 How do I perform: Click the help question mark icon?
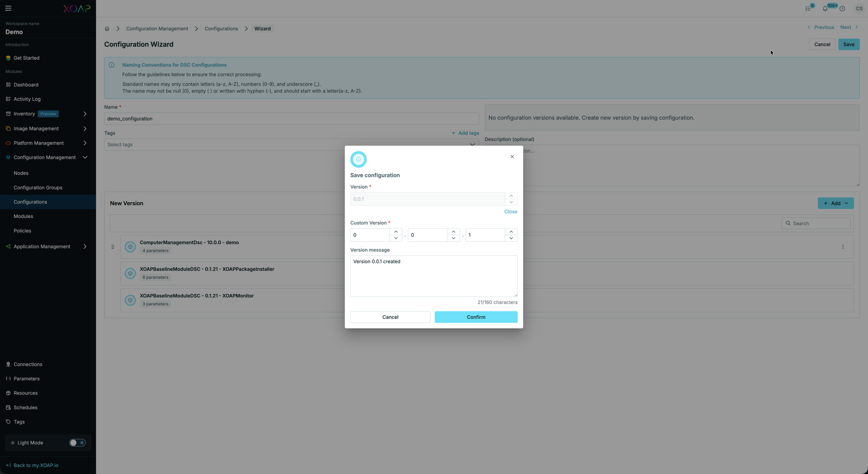click(x=842, y=9)
